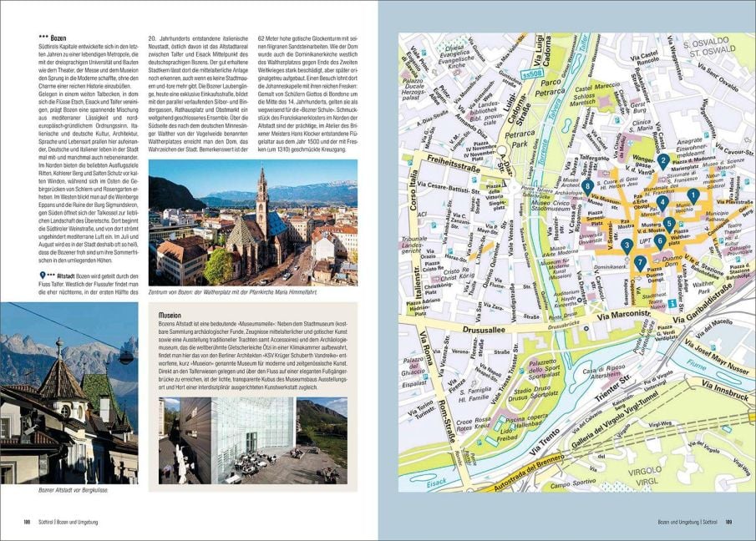Image resolution: width=756 pixels, height=541 pixels.
Task: Select marker 7 near Piazza Duomo
Action: coord(640,262)
